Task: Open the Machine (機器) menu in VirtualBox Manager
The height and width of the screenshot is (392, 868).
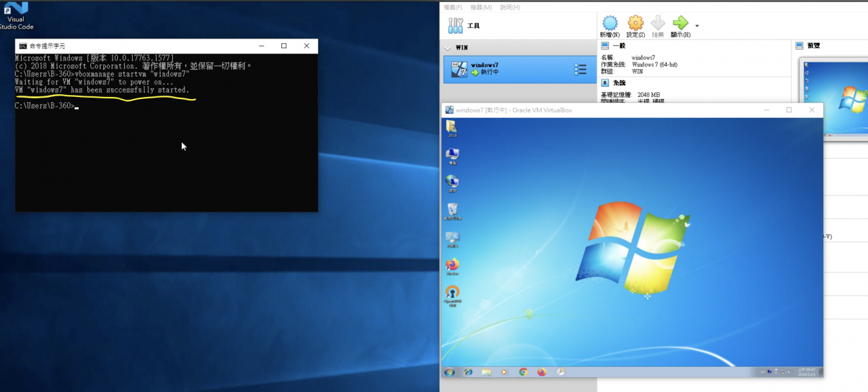Action: coord(481,7)
